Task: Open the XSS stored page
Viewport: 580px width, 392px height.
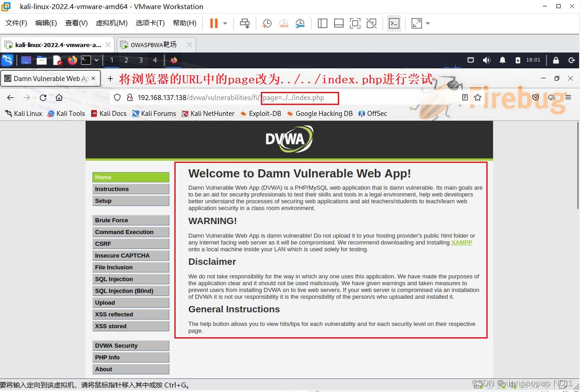Action: pos(131,326)
